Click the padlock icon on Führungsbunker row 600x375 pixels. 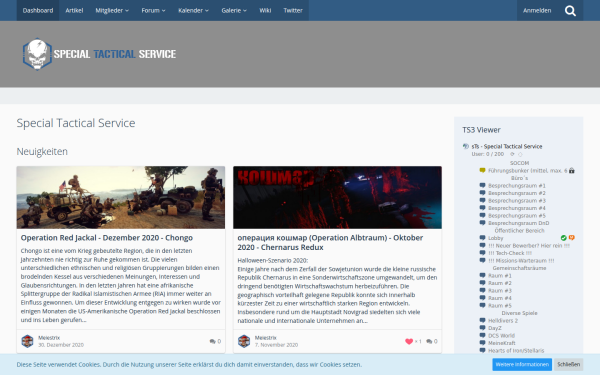tap(572, 170)
